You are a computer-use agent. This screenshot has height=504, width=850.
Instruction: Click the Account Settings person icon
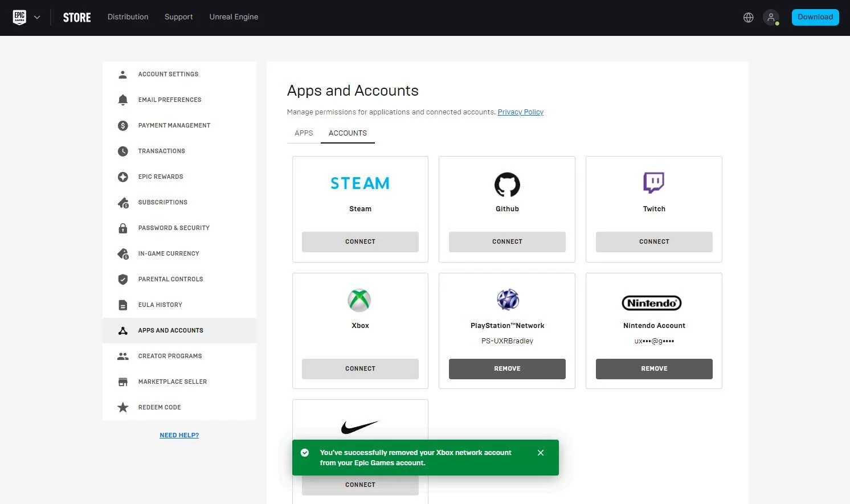122,75
